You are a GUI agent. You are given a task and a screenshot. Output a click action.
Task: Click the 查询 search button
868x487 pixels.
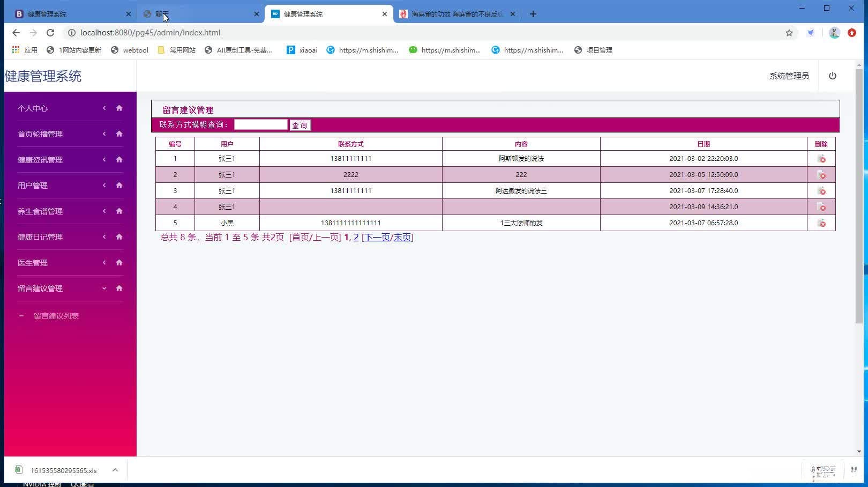point(300,125)
